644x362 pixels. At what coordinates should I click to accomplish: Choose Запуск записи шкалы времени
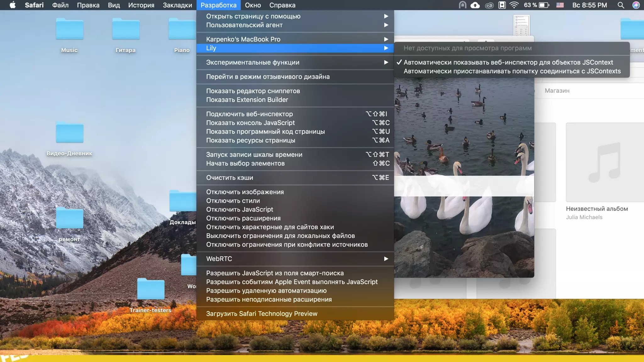[295, 155]
